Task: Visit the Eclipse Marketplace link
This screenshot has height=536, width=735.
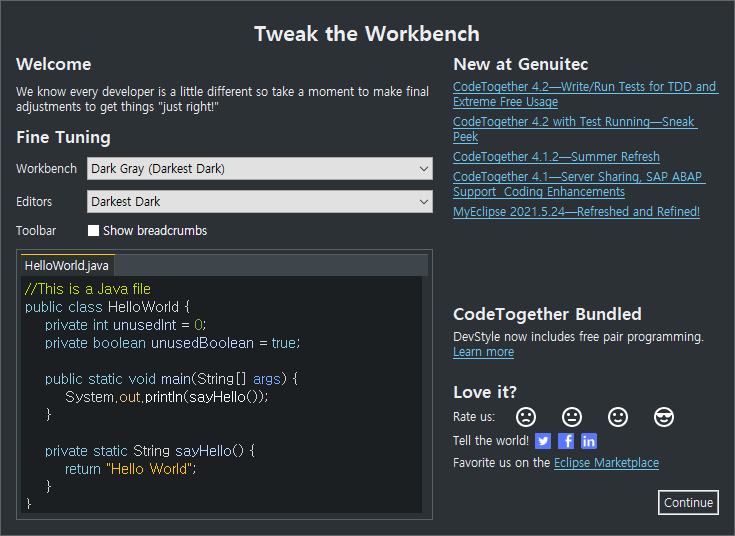Action: [x=606, y=463]
